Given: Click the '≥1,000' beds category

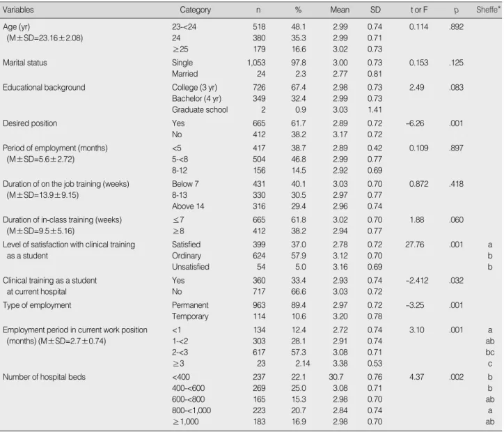Looking at the screenshot, I should coord(185,422).
